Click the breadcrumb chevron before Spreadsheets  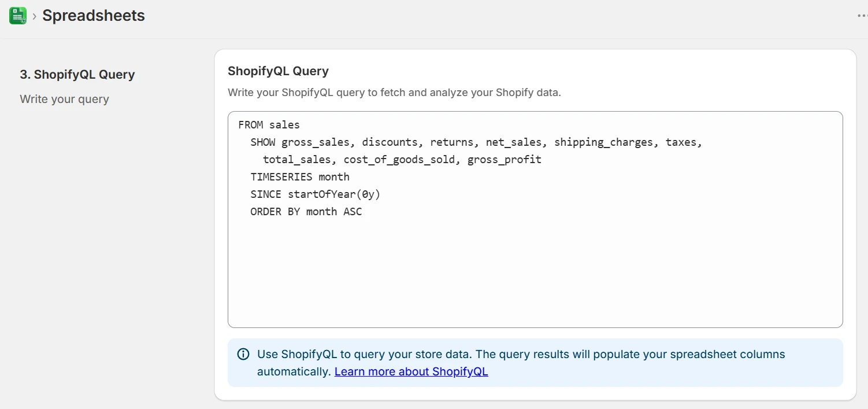[x=35, y=16]
